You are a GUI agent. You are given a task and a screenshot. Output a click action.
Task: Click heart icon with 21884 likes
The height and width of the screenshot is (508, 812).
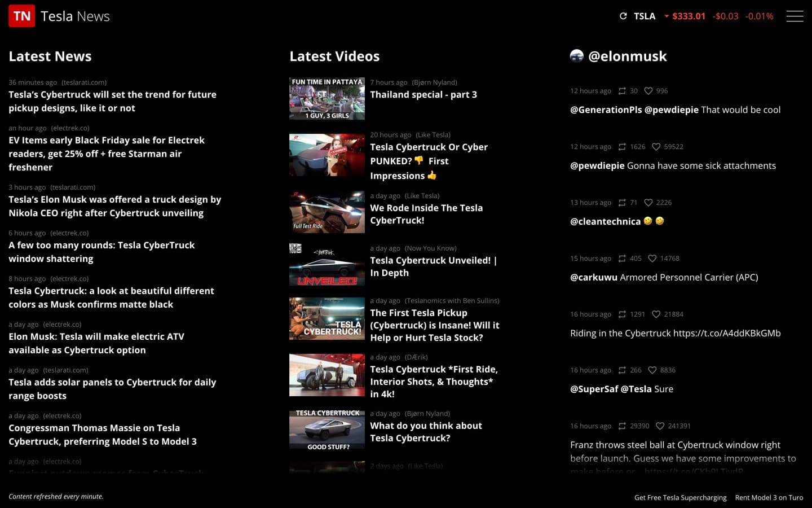(x=656, y=314)
